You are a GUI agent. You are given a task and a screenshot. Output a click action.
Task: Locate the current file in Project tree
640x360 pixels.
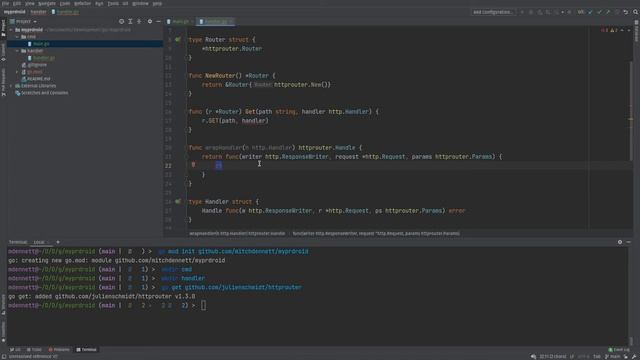click(x=121, y=21)
